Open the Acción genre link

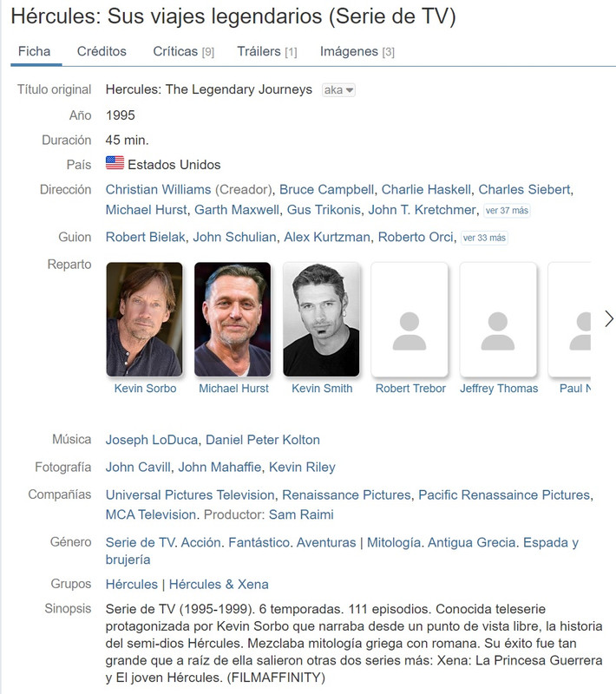201,543
